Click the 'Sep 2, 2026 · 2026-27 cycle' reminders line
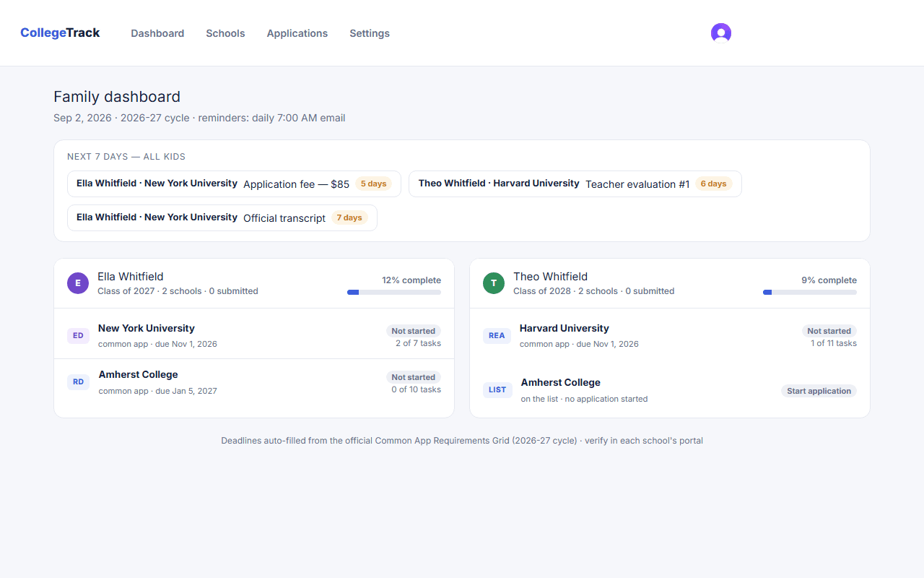The height and width of the screenshot is (578, 924). click(199, 118)
